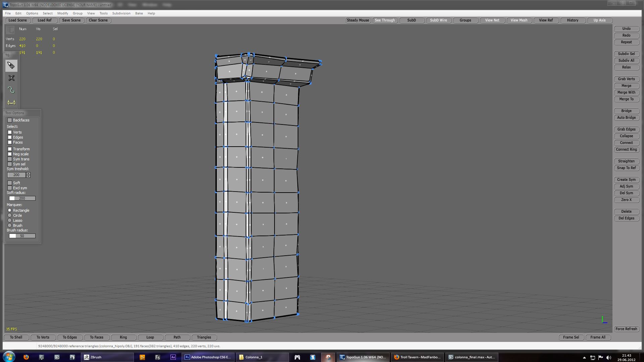Click the volume speaker tray icon
This screenshot has height=362, width=644.
click(x=609, y=358)
